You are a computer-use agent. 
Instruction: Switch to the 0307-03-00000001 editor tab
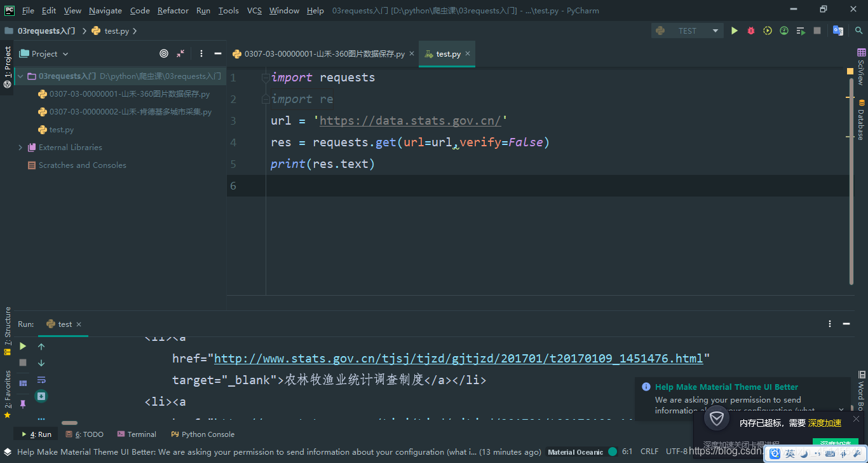point(324,54)
